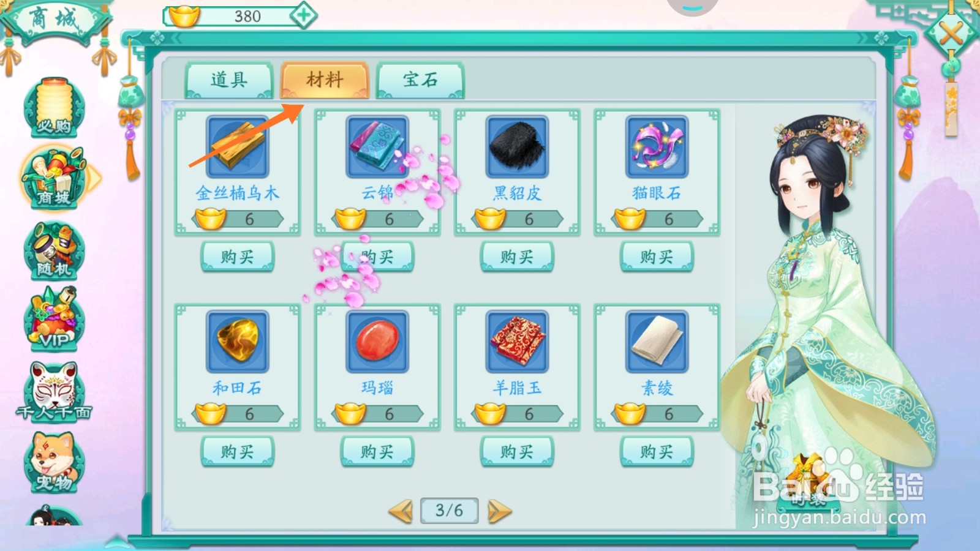Screen dimensions: 980x551
Task: Switch to the 宝石 tab
Action: point(420,80)
